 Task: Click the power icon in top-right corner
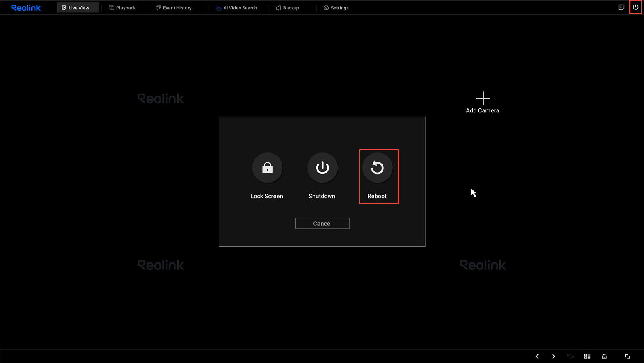coord(635,7)
